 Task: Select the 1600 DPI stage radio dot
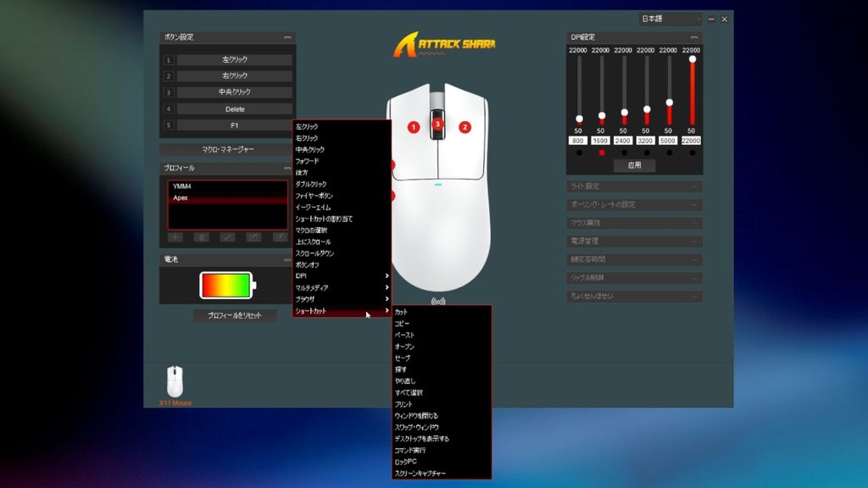(602, 152)
